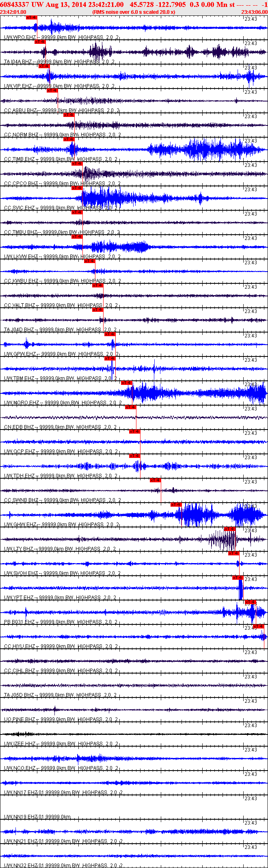The image size is (268, 868).
Task: Select the pick marker on UW.LTY trace
Action: (229, 529)
